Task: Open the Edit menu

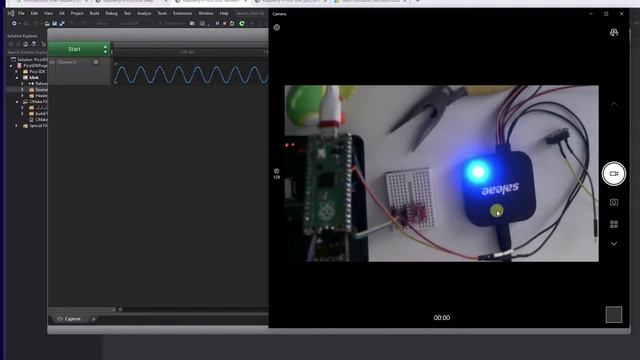Action: 34,13
